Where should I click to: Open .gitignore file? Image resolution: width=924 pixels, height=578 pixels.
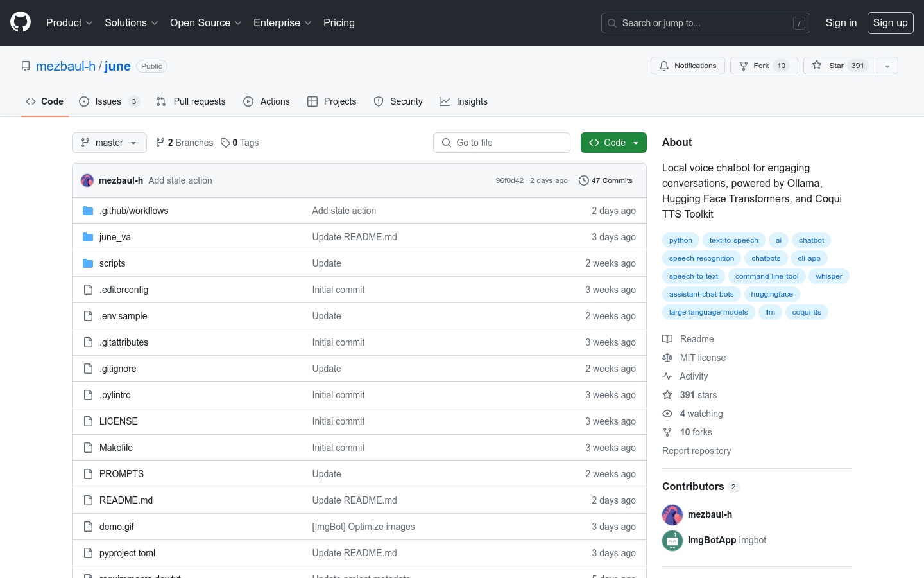point(117,369)
